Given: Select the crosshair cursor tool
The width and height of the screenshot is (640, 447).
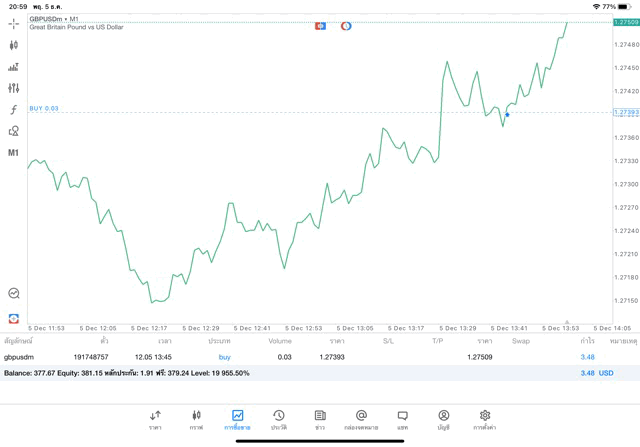Looking at the screenshot, I should 14,23.
